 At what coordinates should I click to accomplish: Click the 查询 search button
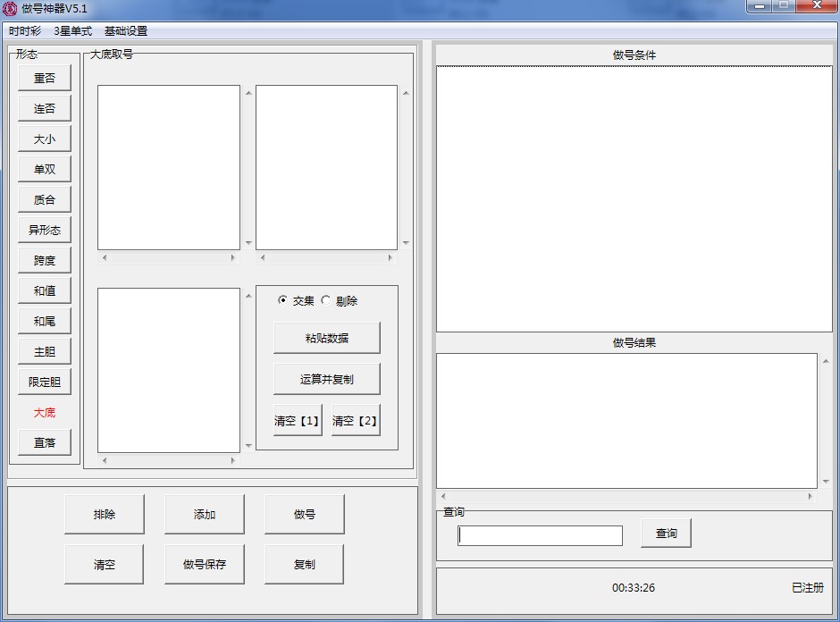tap(666, 534)
